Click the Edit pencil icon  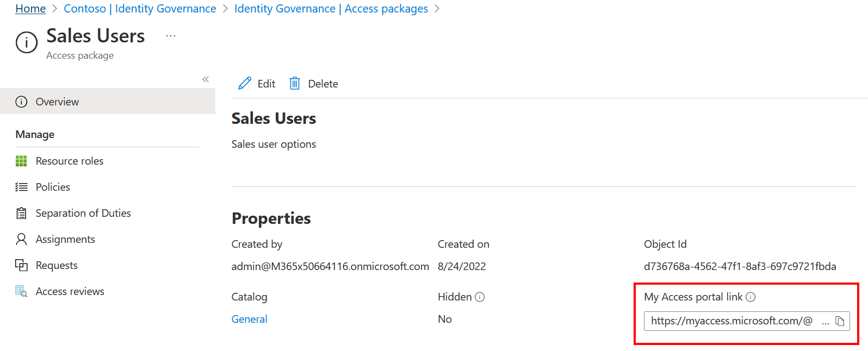click(x=245, y=84)
